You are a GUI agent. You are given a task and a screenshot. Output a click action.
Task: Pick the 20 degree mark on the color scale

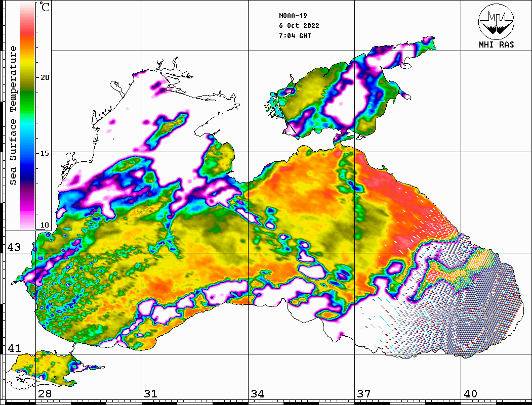pos(45,77)
